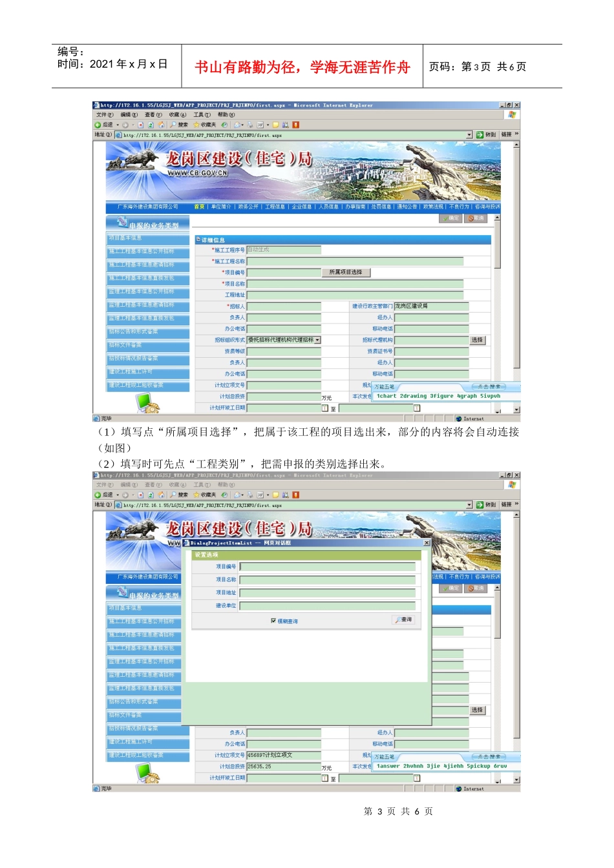Open calendar icon beside start date, second screenshot
The width and height of the screenshot is (614, 868).
click(325, 778)
